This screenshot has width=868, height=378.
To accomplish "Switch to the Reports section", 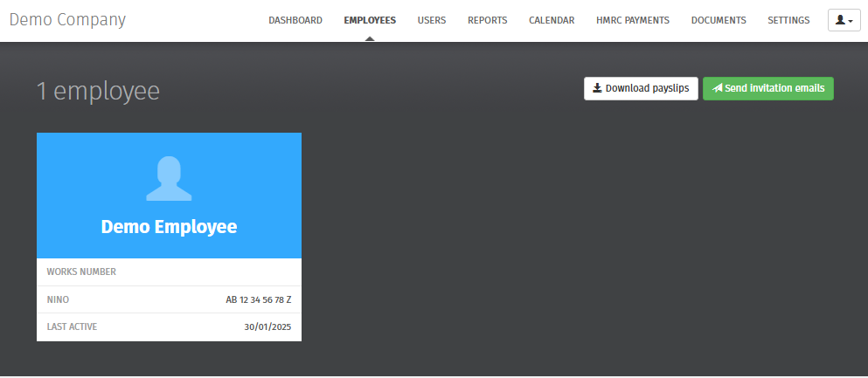I will click(x=487, y=20).
